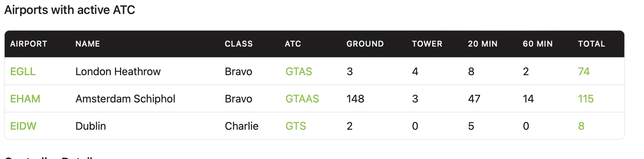Click the GTAAS ATC link
This screenshot has height=159, width=644.
pyautogui.click(x=302, y=99)
